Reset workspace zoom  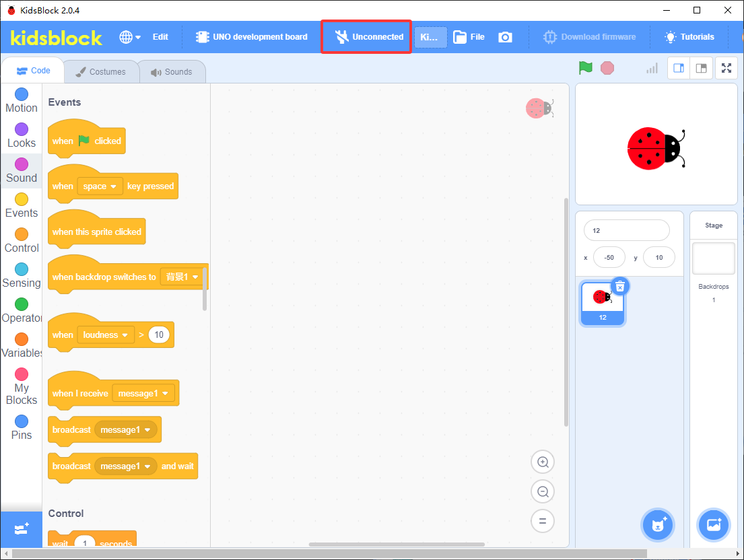click(543, 521)
